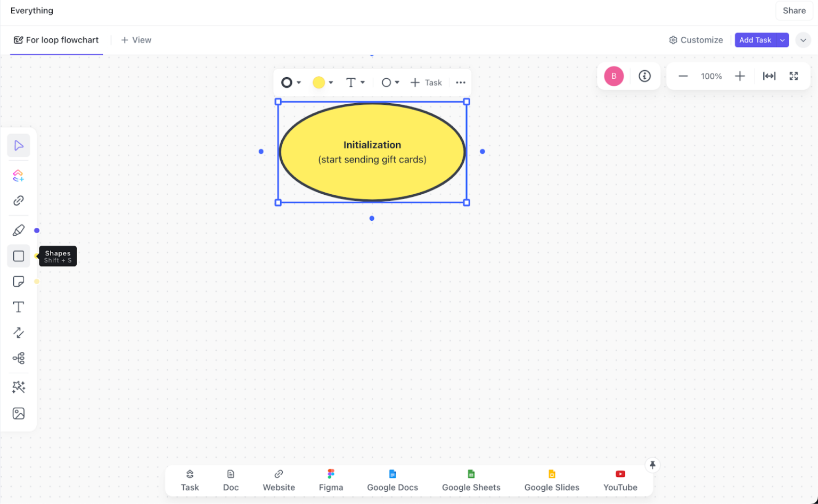Click the Everything breadcrumb
818x504 pixels.
(x=32, y=11)
